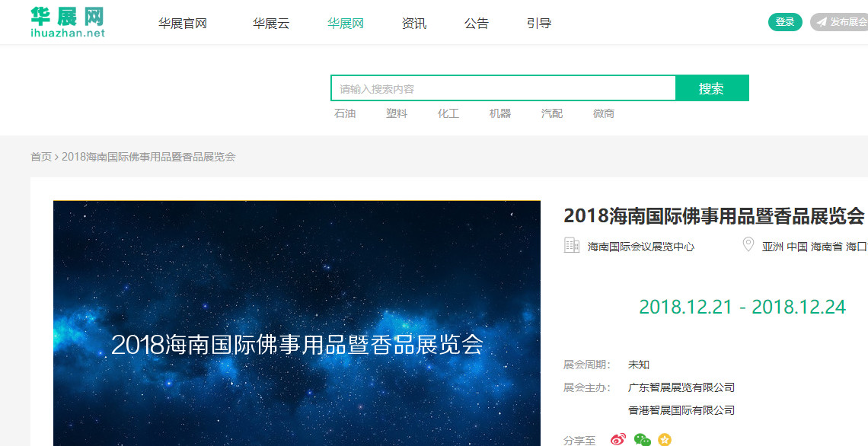Image resolution: width=868 pixels, height=446 pixels.
Task: Share via the WeChat icon
Action: pyautogui.click(x=642, y=440)
